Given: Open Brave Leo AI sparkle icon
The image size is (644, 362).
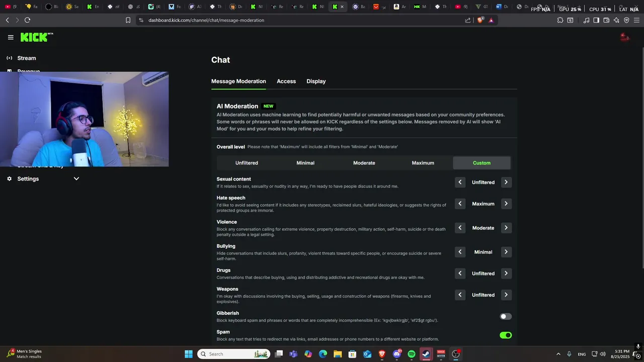Looking at the screenshot, I should [616, 20].
